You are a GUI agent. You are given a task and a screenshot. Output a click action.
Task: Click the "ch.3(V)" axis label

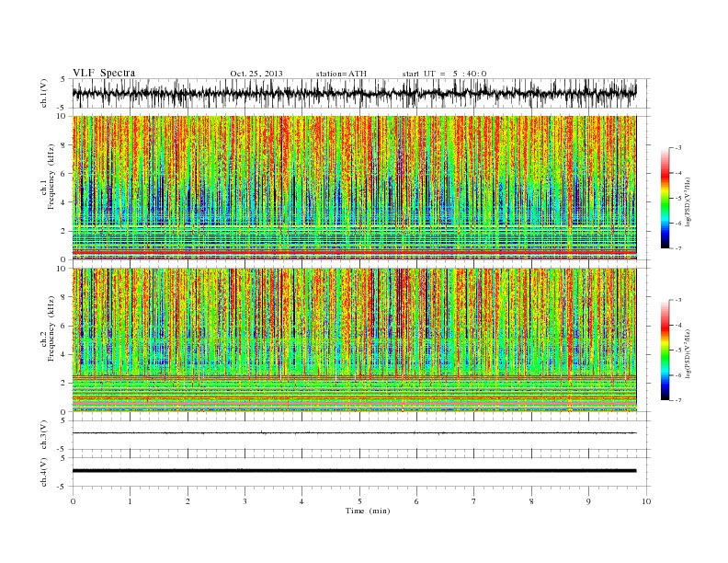point(44,435)
